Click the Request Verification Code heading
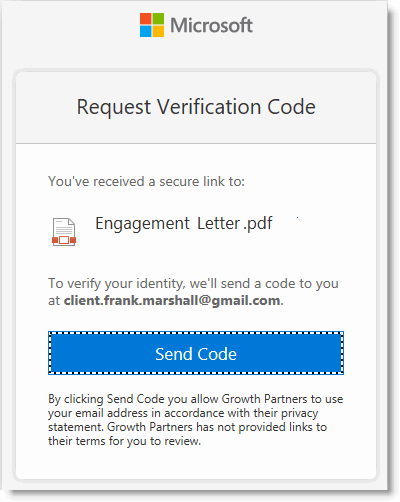This screenshot has width=400, height=502. [x=196, y=107]
